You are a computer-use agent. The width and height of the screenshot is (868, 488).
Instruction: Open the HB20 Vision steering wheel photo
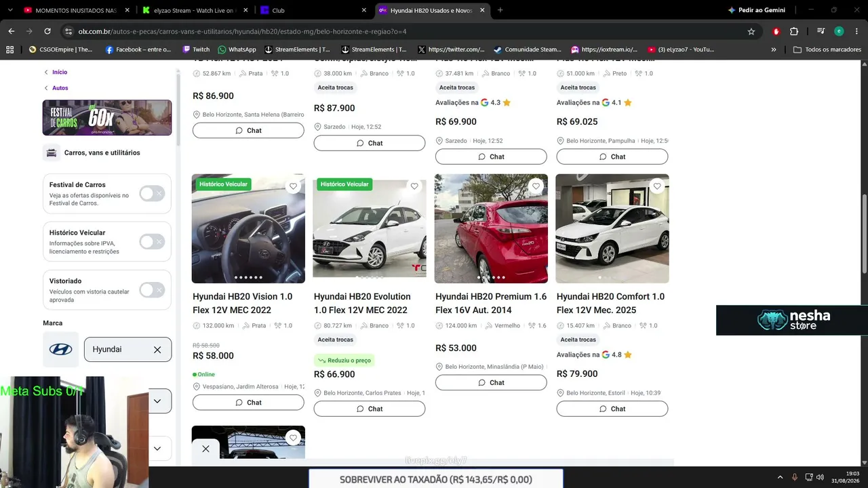tap(248, 228)
